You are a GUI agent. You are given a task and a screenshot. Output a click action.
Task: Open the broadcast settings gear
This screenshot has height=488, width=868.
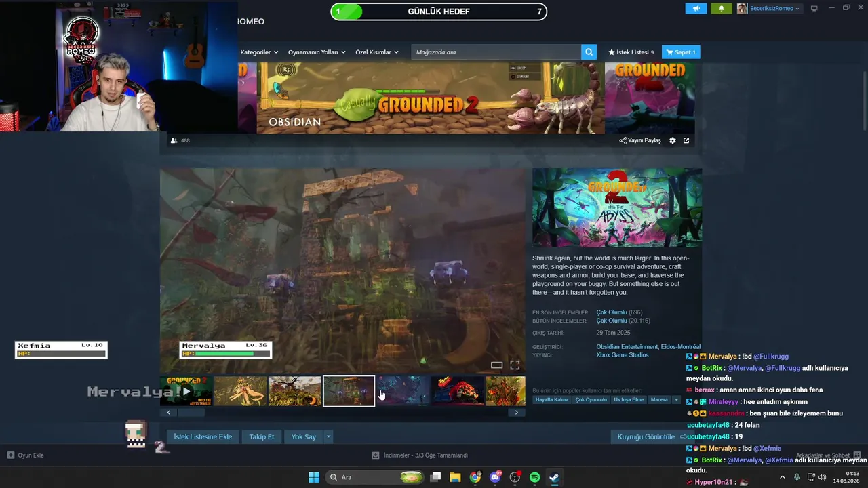(673, 140)
